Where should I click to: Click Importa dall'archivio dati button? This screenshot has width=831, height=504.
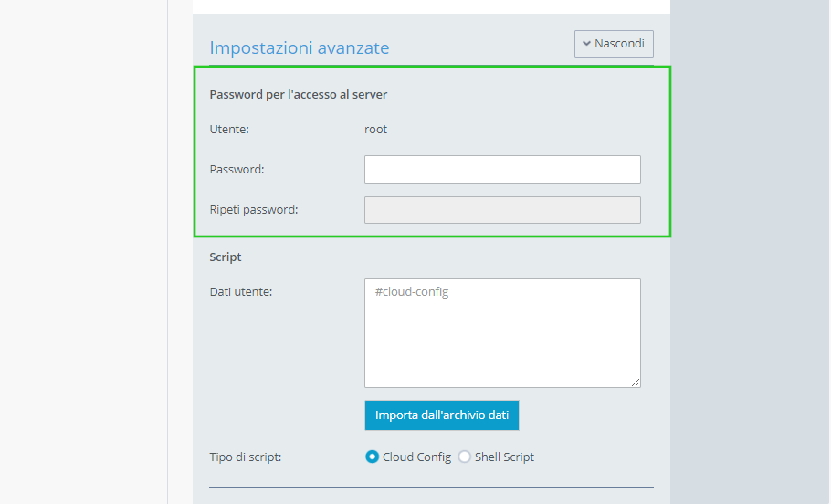(x=442, y=415)
